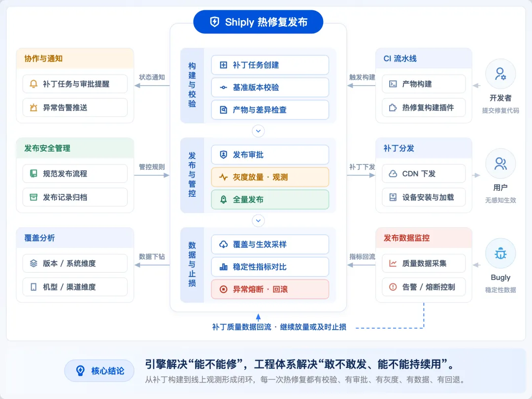Click the conclusion headline starting 引擎解决
The width and height of the screenshot is (532, 399).
[299, 364]
